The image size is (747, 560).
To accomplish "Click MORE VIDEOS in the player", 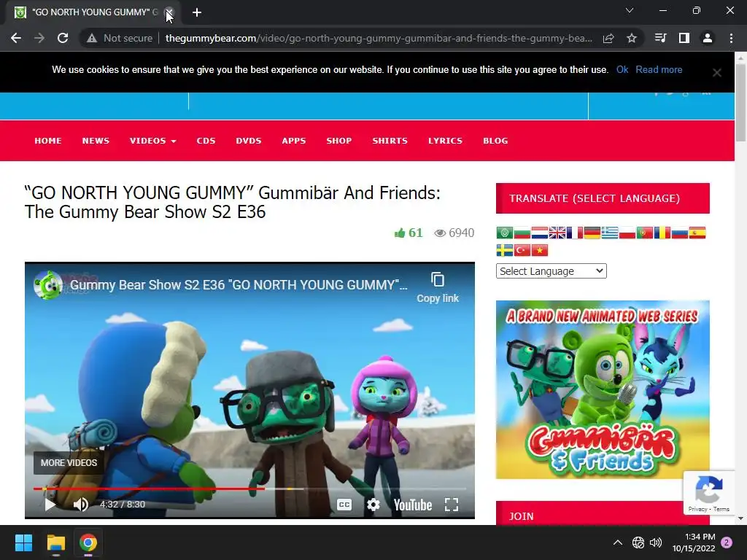I will pyautogui.click(x=69, y=463).
